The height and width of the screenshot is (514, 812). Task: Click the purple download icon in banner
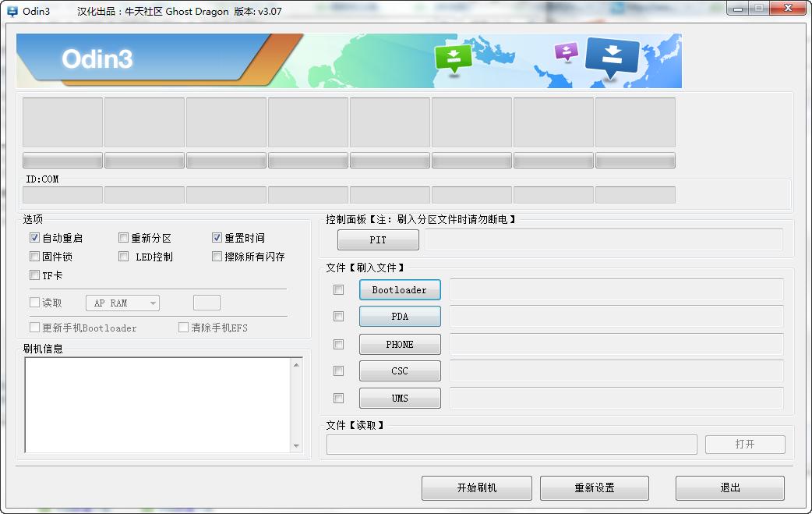(x=566, y=51)
